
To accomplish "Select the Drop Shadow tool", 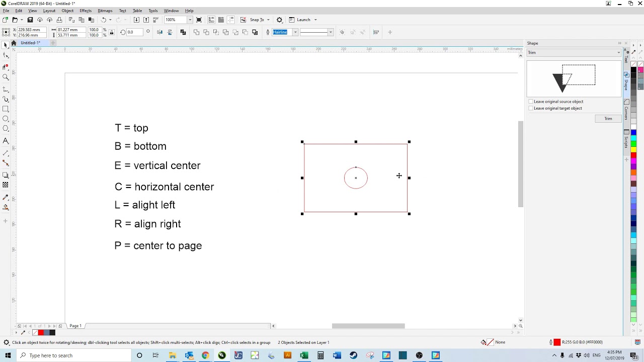I will pyautogui.click(x=6, y=175).
